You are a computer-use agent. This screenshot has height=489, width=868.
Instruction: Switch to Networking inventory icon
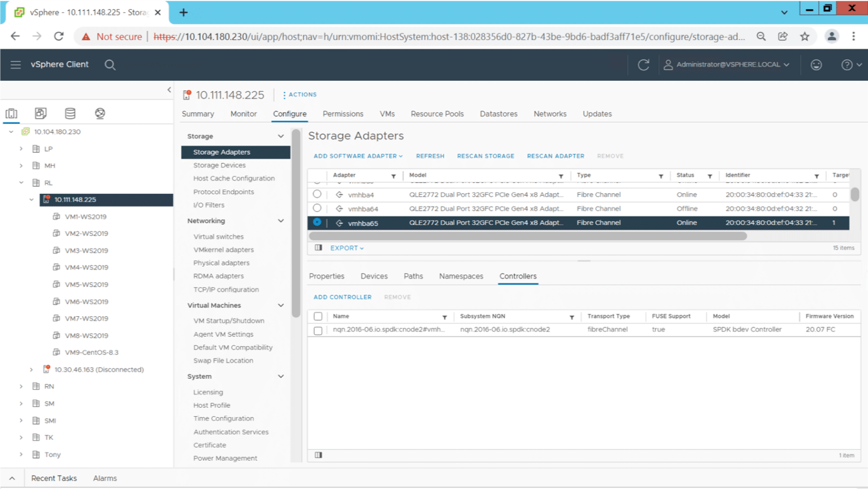point(100,113)
